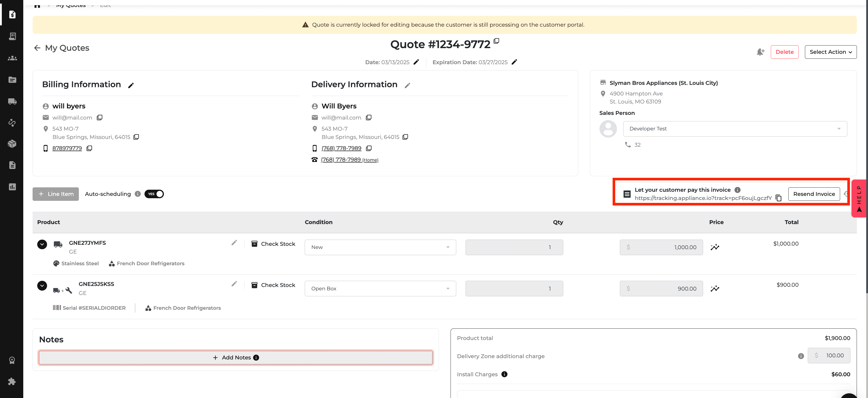The image size is (868, 398).
Task: Copy the invoice tracking link
Action: coord(779,198)
